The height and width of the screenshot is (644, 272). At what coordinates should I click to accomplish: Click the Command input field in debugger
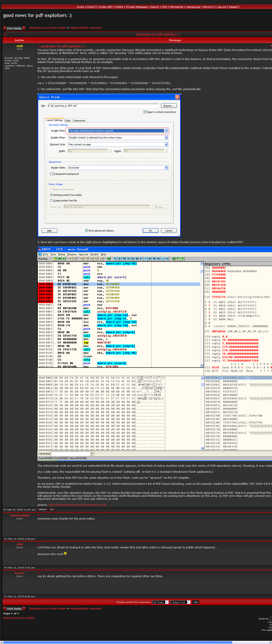[71, 454]
